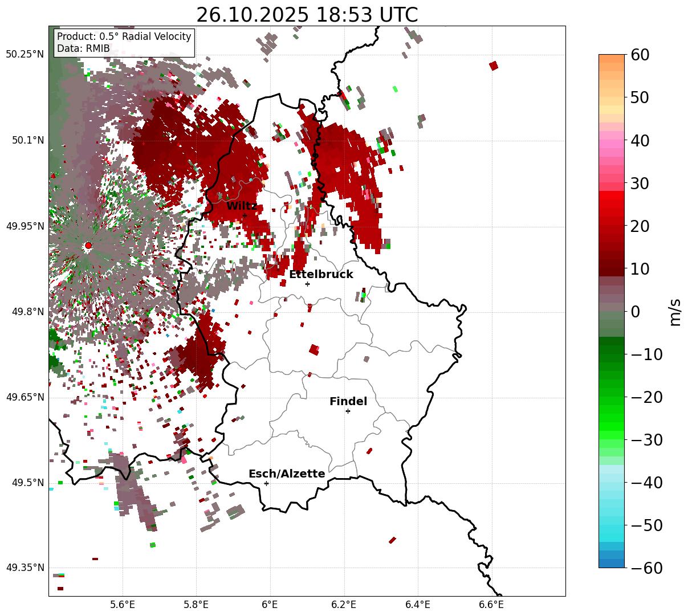Click the 6.6°E longitude tick label
Viewport: 688px width, 616px height.
(491, 604)
